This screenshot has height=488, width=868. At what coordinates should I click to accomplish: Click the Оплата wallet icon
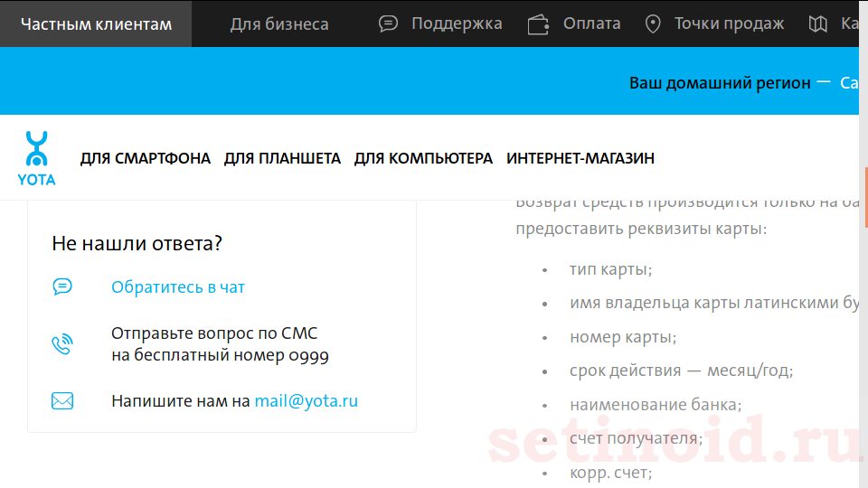538,24
